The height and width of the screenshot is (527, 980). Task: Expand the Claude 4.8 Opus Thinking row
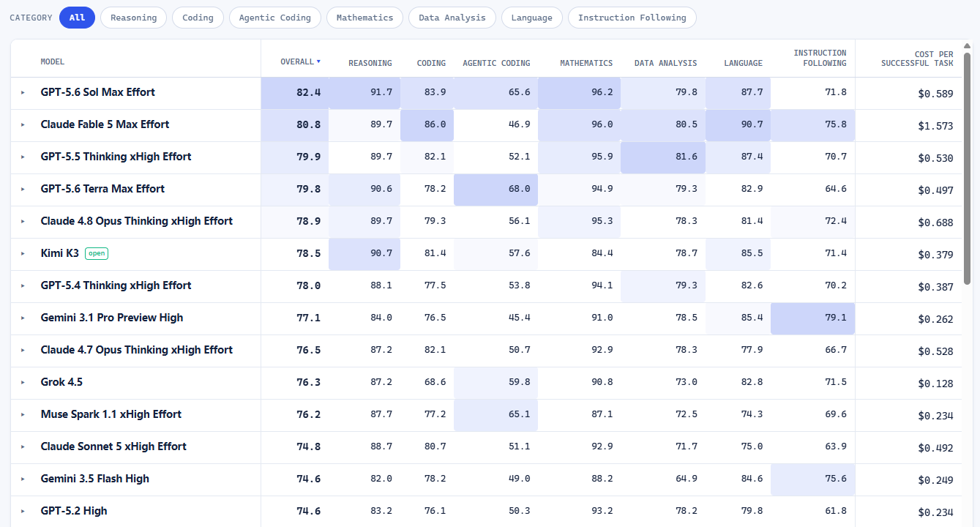pos(23,221)
